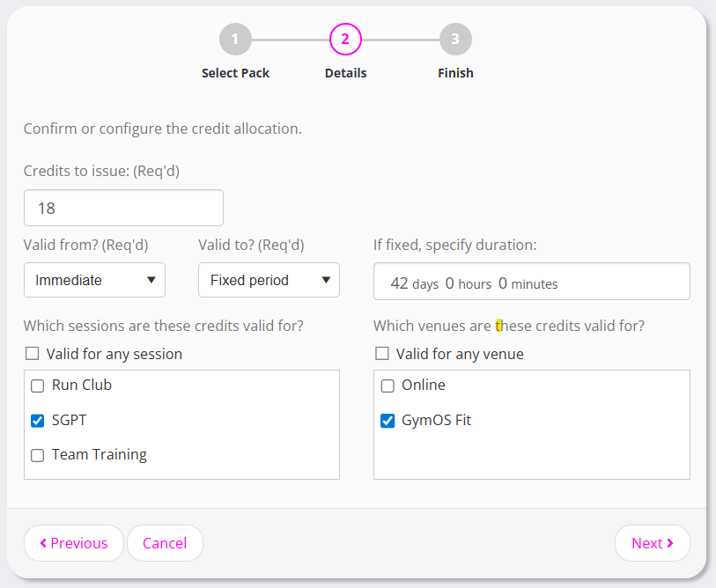Click step 2 Details circle
Viewport: 716px width, 588px height.
(x=345, y=40)
